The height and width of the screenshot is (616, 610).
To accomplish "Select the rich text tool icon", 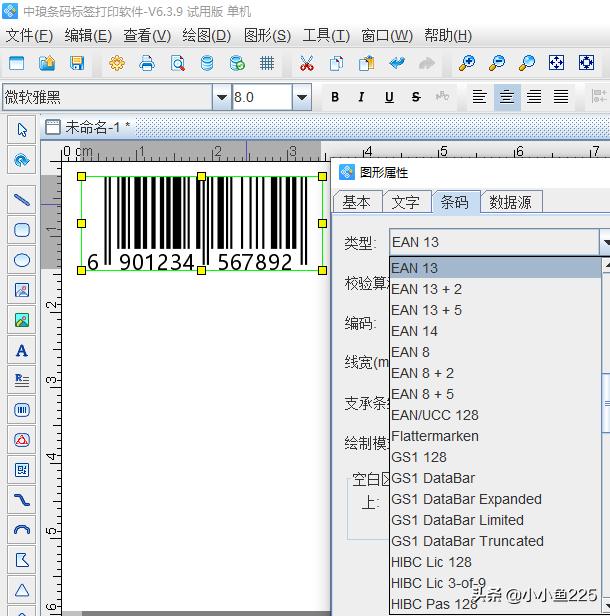I will (x=22, y=380).
